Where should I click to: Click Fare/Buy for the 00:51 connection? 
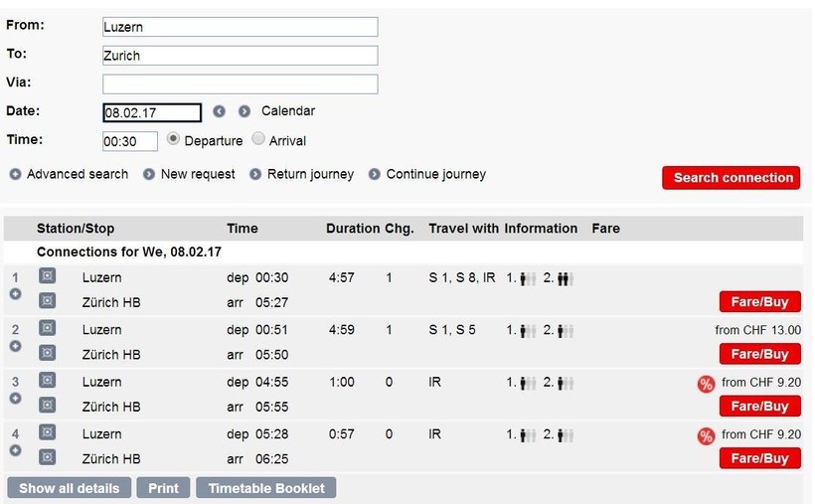[759, 354]
